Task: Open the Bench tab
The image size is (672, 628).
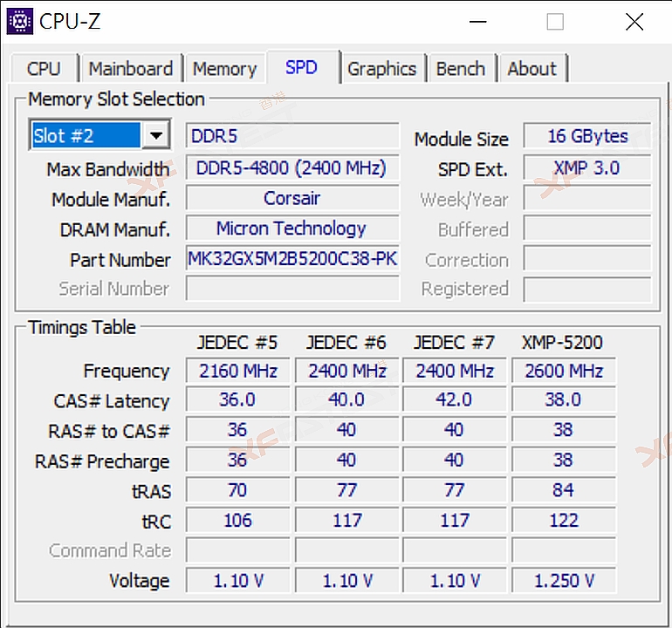Action: pyautogui.click(x=461, y=69)
